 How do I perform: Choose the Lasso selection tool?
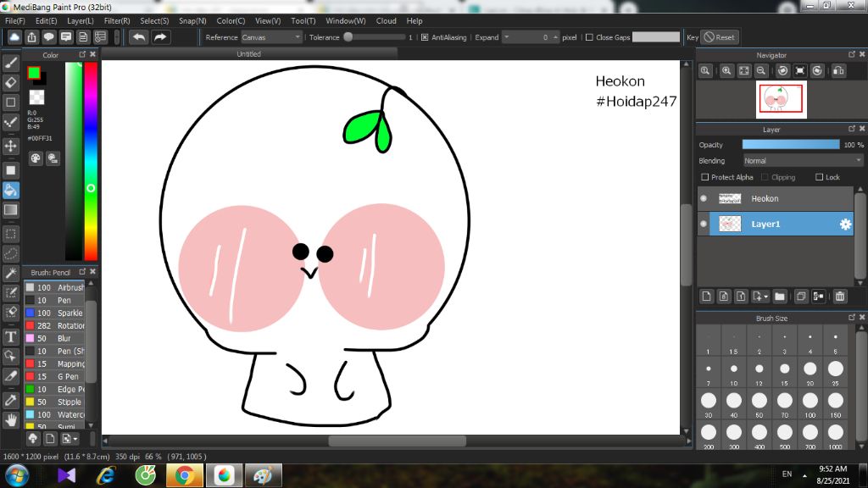coord(10,253)
